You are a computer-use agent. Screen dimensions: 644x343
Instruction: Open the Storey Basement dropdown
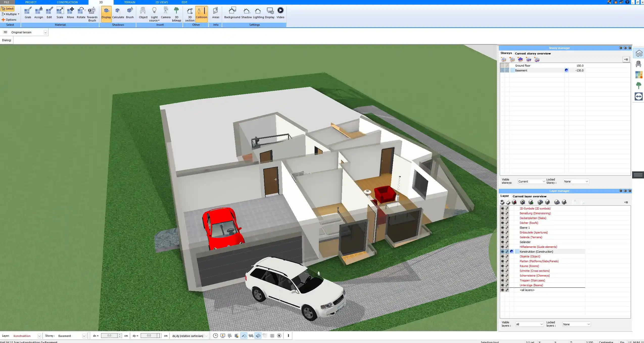[x=84, y=336]
